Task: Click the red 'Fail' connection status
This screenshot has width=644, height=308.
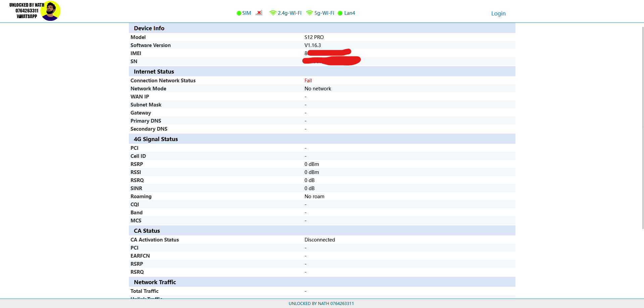Action: pyautogui.click(x=308, y=81)
